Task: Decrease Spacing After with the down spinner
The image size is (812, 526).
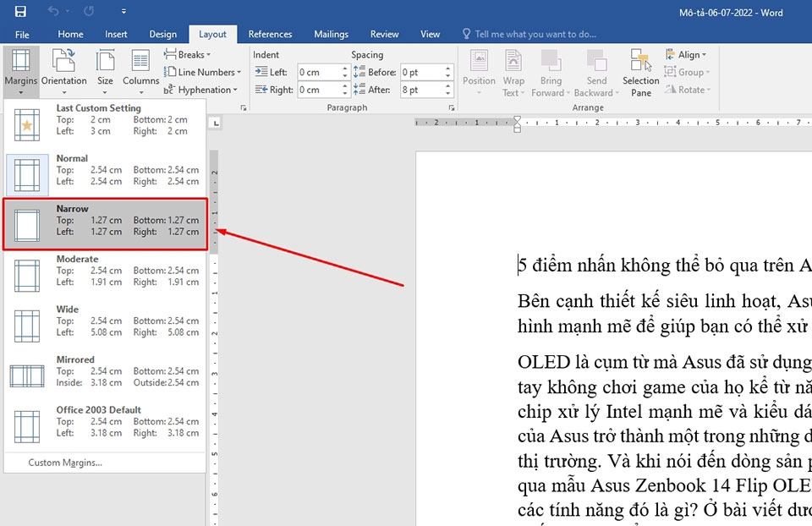Action: pyautogui.click(x=448, y=93)
